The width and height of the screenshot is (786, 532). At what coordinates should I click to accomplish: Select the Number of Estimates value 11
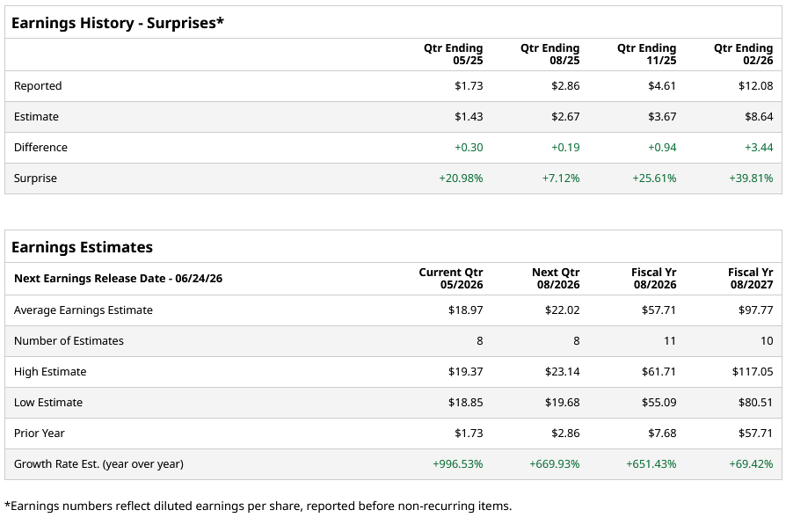tap(670, 341)
